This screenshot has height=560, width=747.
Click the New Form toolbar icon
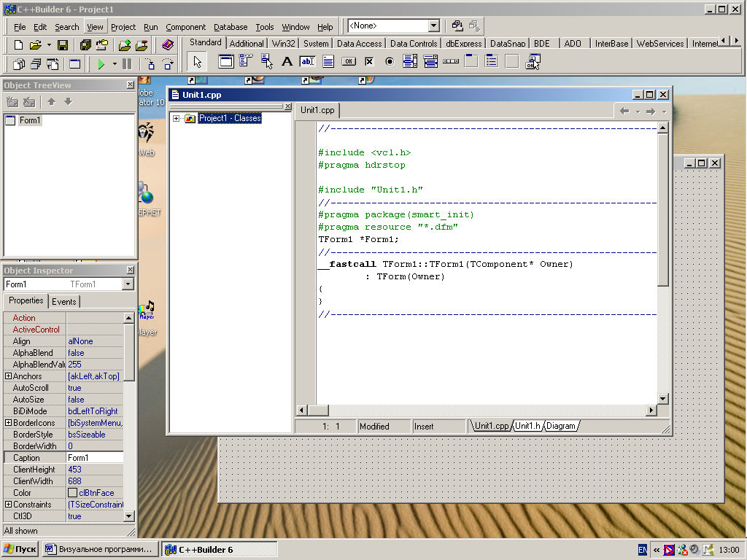75,64
